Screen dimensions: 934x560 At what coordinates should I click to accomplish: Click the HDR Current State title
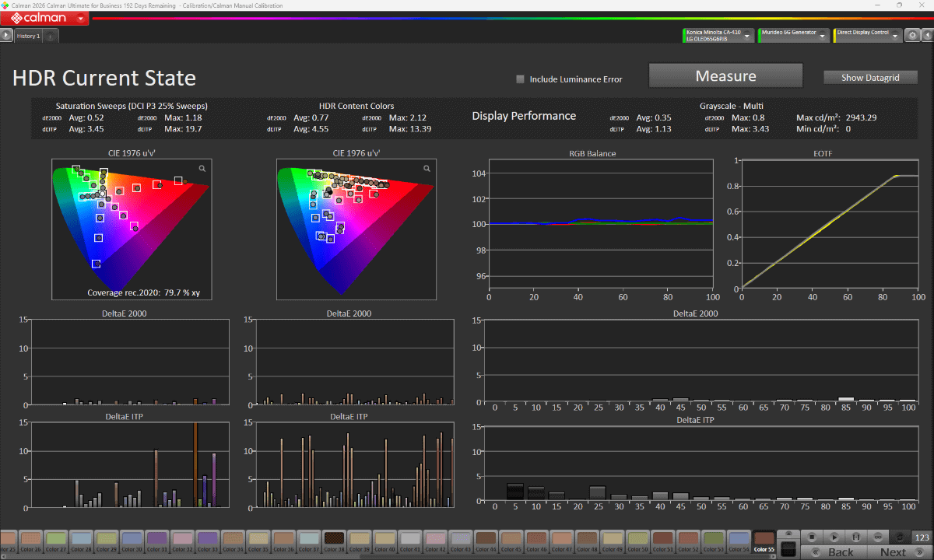click(104, 78)
